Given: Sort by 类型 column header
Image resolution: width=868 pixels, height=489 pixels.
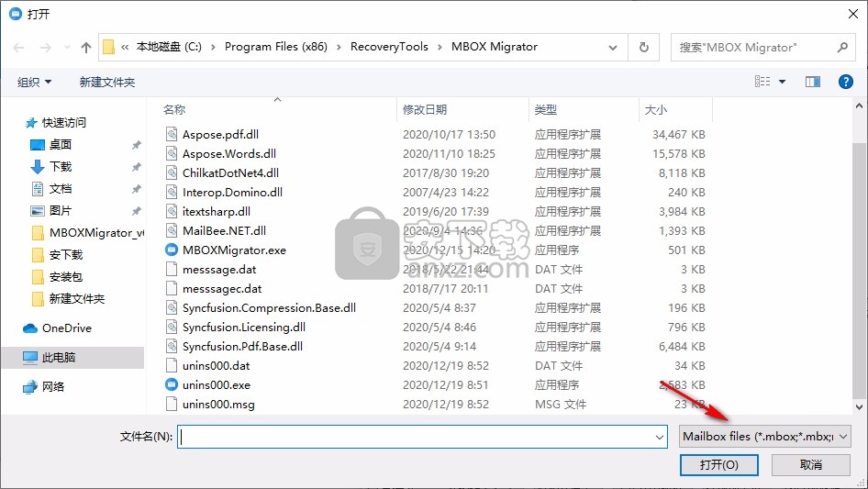Looking at the screenshot, I should point(546,110).
